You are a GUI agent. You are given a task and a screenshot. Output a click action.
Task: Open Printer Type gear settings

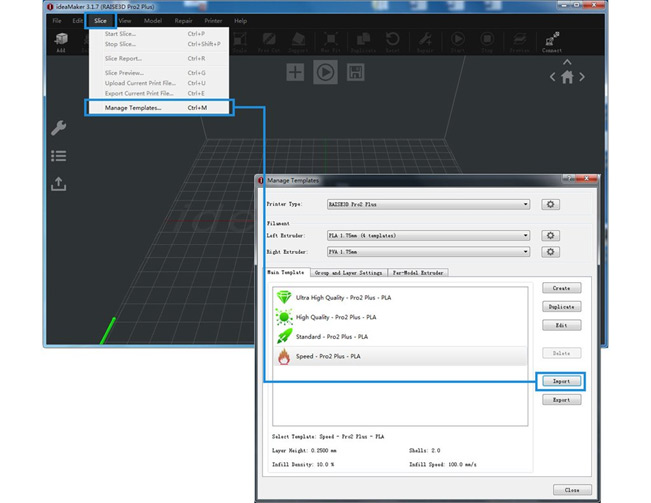(550, 204)
